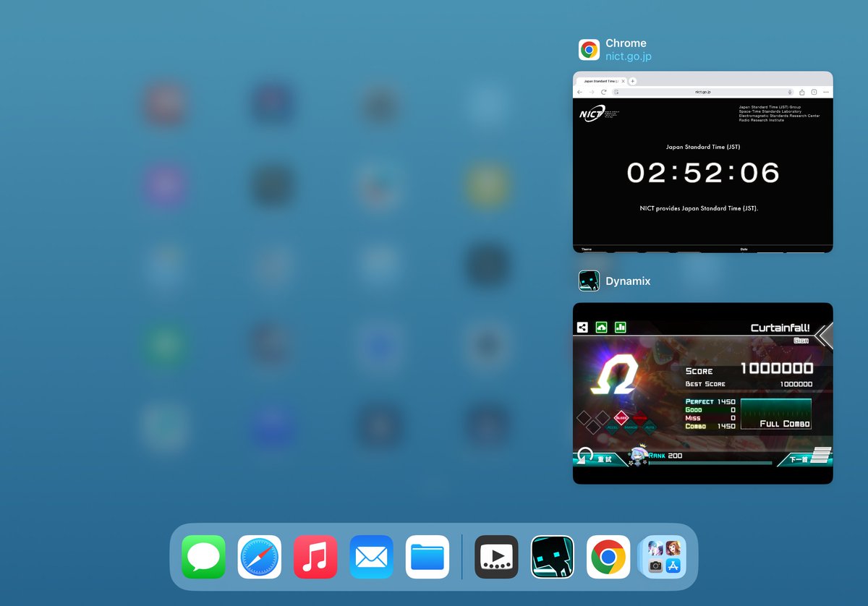Switch to the Chrome window thumbnail

(x=703, y=162)
